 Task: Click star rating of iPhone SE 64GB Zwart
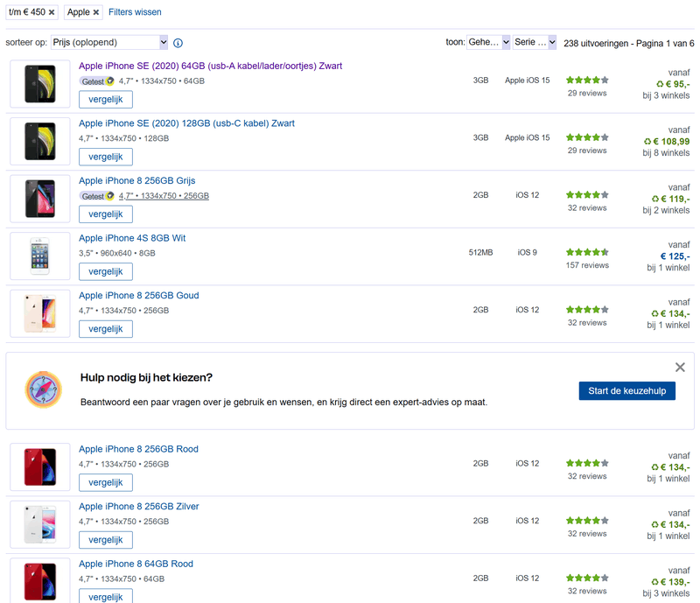587,80
